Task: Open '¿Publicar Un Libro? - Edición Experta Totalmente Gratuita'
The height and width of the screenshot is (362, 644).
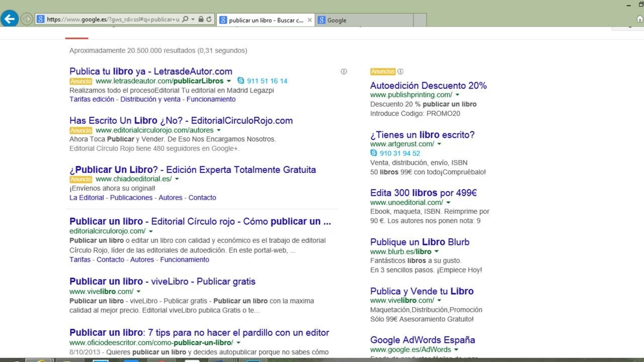Action: click(193, 170)
